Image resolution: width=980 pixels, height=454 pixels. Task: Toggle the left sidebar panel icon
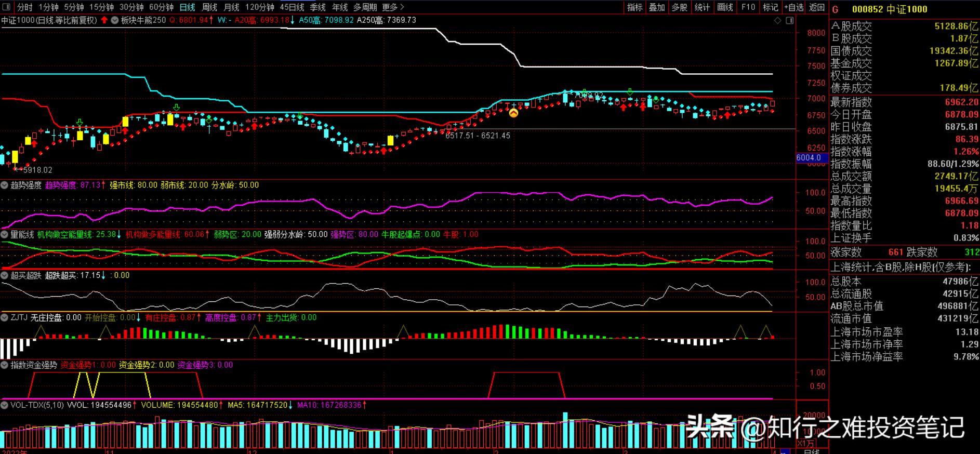[x=6, y=7]
